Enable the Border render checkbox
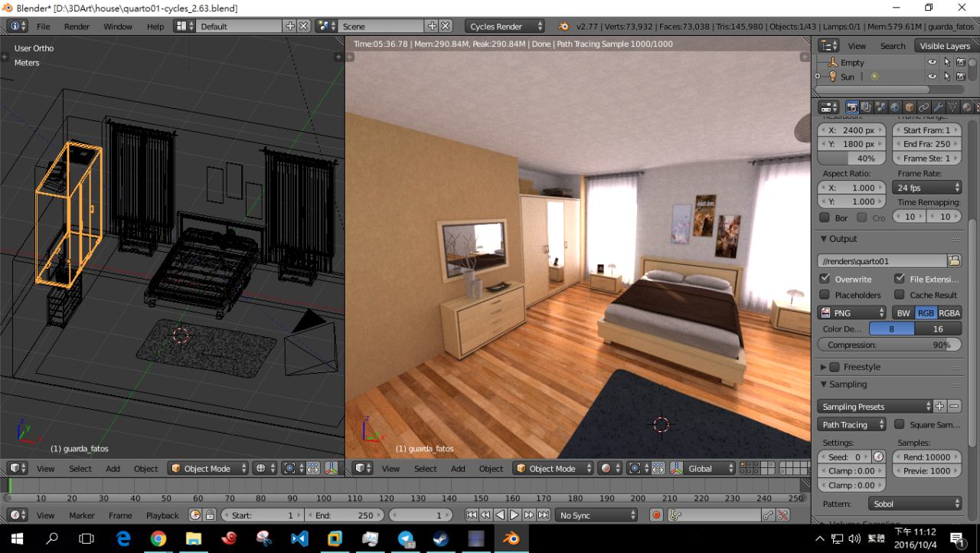 click(x=825, y=218)
